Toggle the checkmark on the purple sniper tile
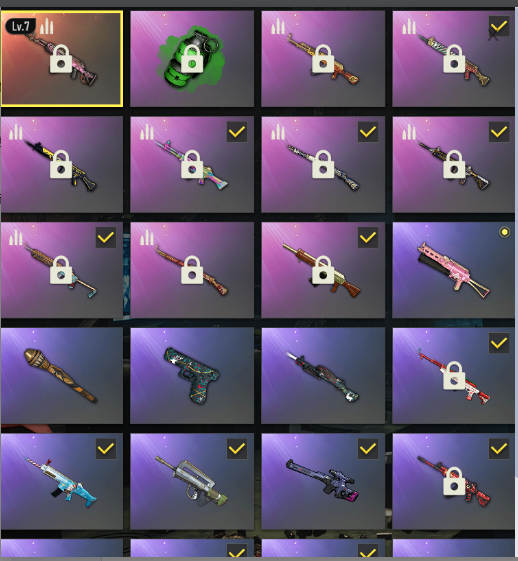 point(368,449)
